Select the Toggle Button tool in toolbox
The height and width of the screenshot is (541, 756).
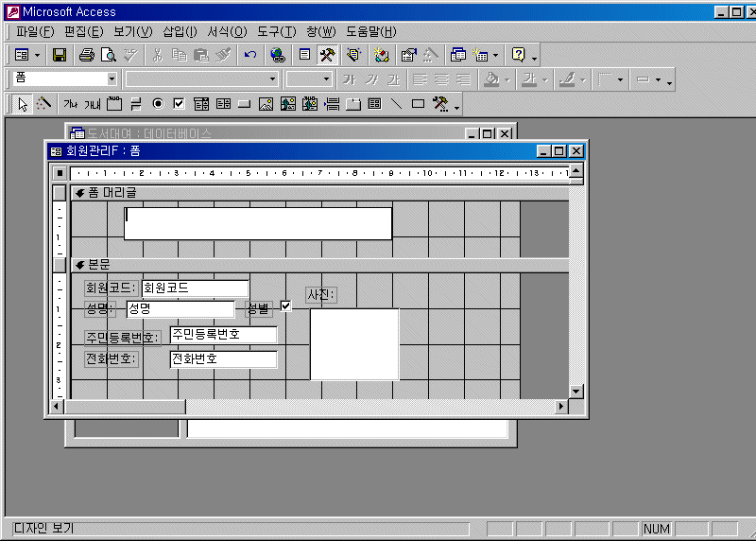click(x=136, y=104)
